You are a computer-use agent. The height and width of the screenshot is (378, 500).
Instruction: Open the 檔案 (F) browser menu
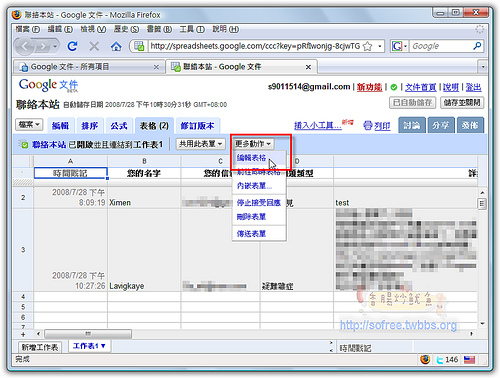pos(27,29)
